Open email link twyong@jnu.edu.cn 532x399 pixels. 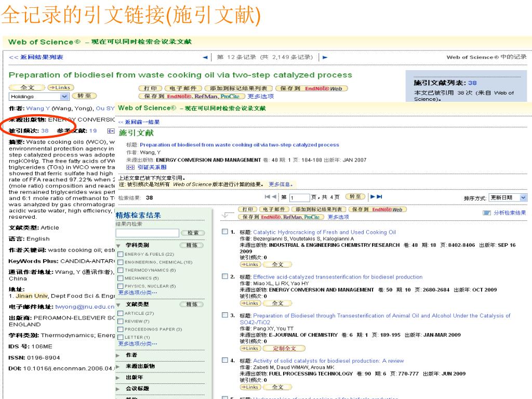(85, 307)
